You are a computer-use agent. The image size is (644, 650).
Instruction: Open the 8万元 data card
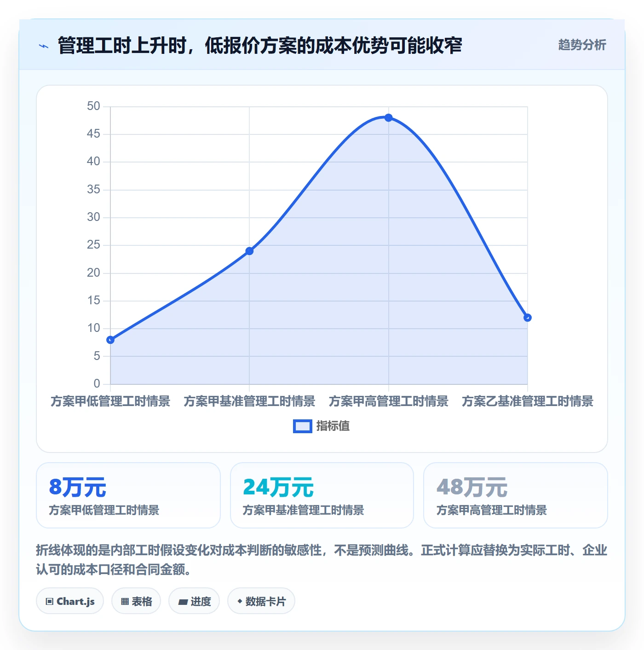coord(128,495)
